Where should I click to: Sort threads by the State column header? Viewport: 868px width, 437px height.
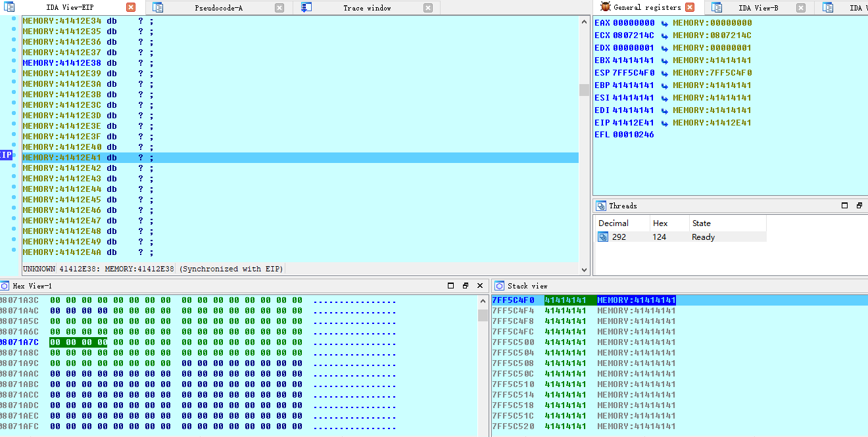tap(728, 223)
